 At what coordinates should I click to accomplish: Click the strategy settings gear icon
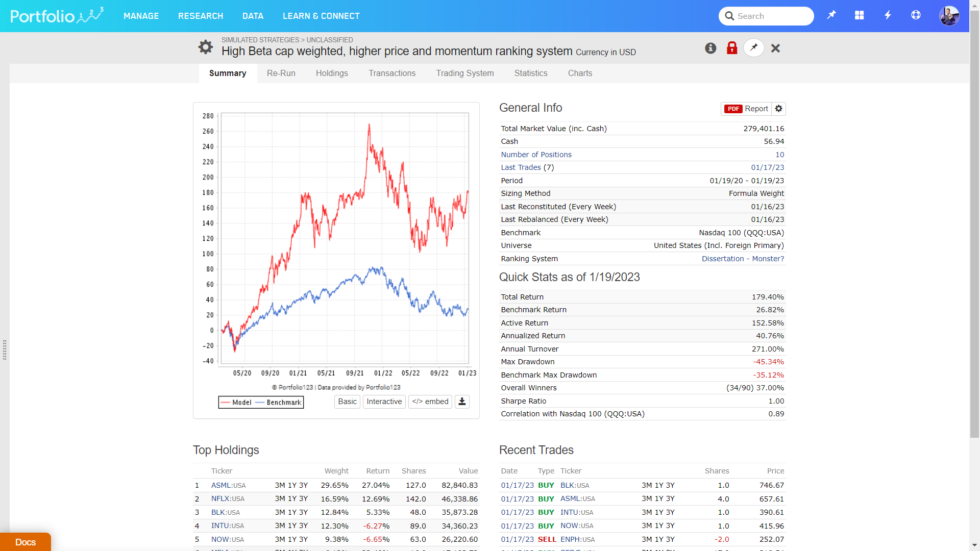[205, 47]
